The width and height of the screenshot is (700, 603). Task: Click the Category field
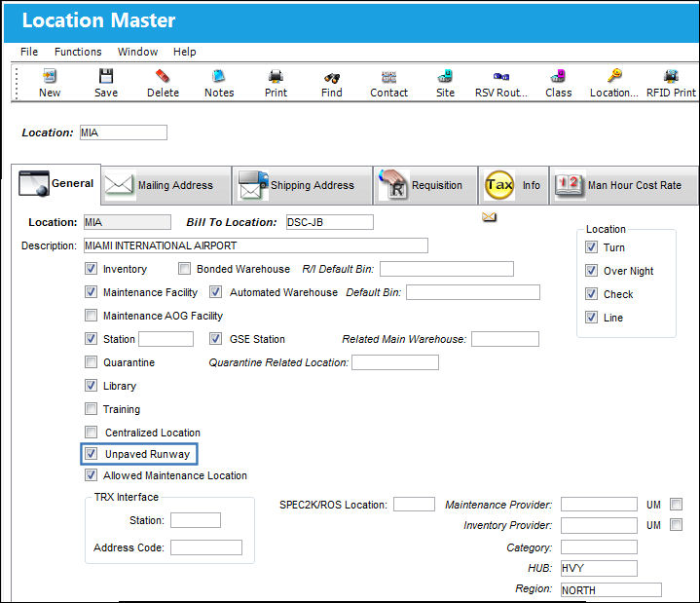click(599, 547)
